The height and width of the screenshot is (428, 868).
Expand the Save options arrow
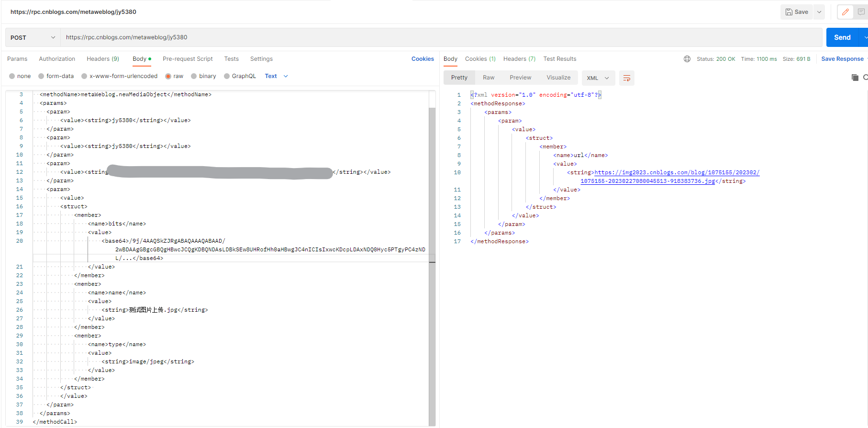tap(819, 12)
